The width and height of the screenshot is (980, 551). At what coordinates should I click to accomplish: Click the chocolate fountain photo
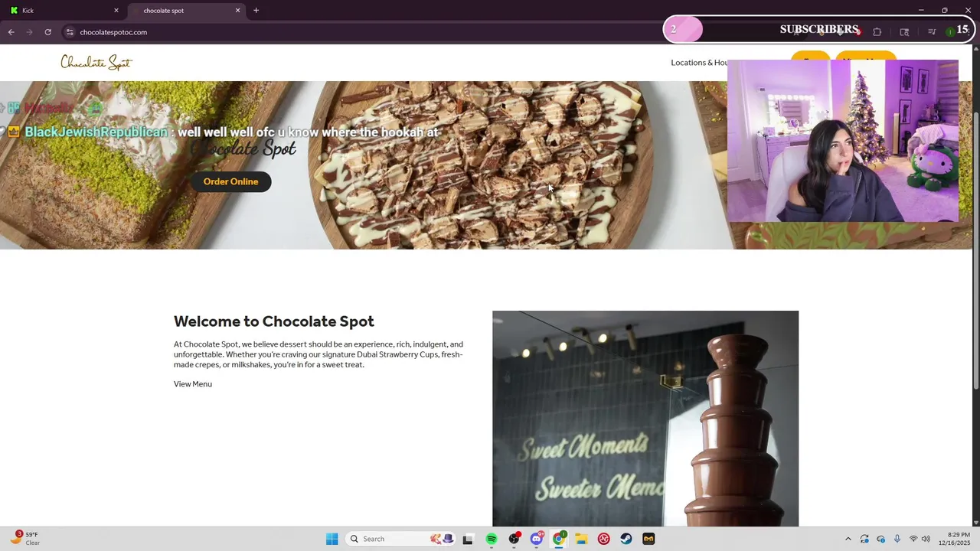point(645,419)
